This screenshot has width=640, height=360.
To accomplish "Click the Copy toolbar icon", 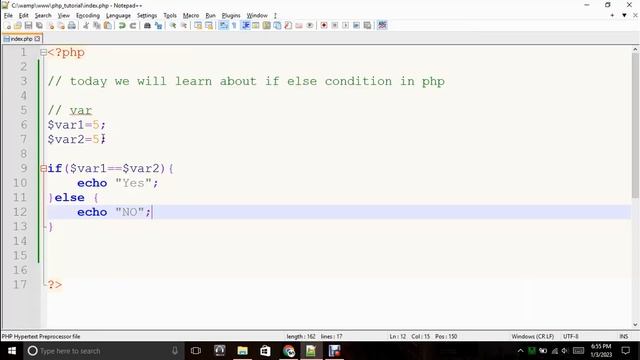I will 97,26.
